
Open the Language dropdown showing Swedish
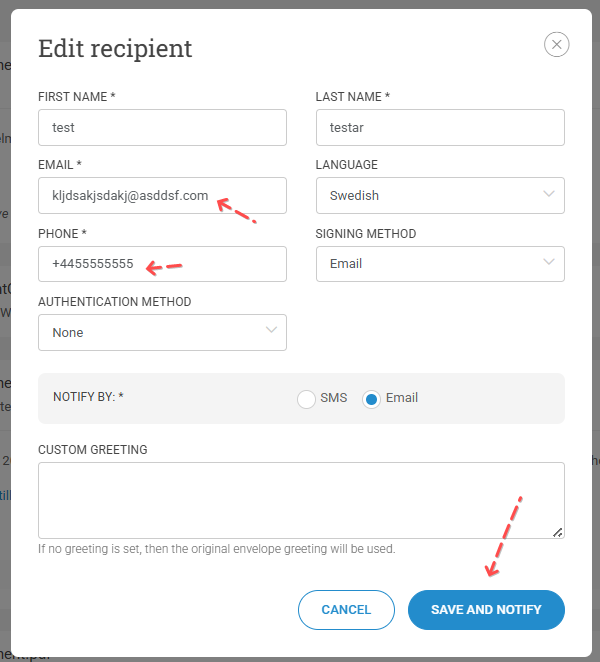click(x=440, y=195)
